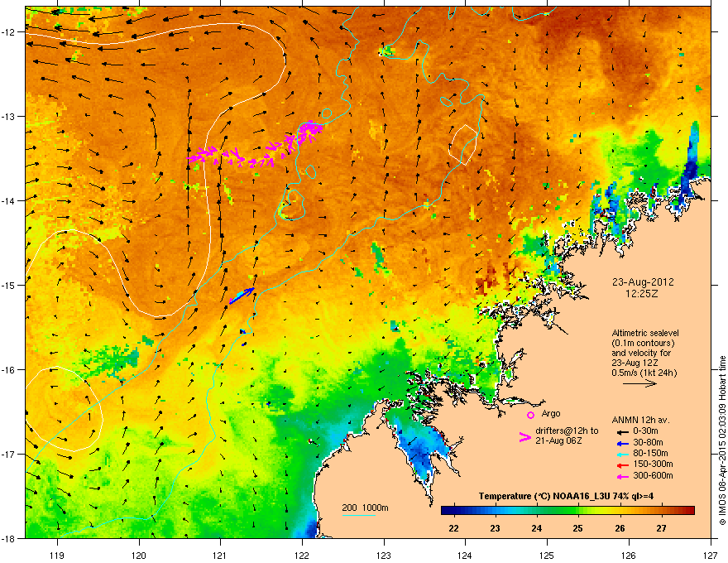Click the 200 1000m bathymetry label
This screenshot has width=728, height=563.
(365, 508)
